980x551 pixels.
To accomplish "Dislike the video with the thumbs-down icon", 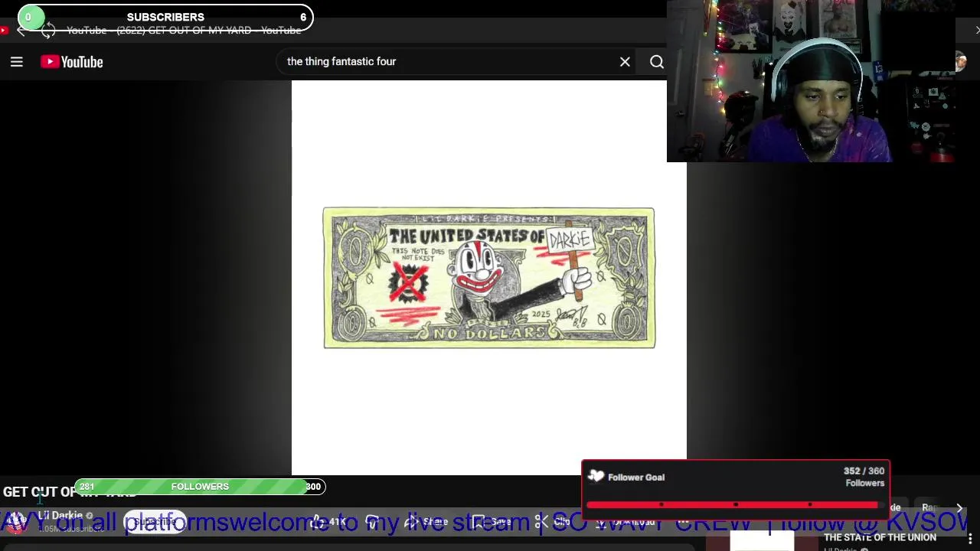I will pyautogui.click(x=373, y=522).
